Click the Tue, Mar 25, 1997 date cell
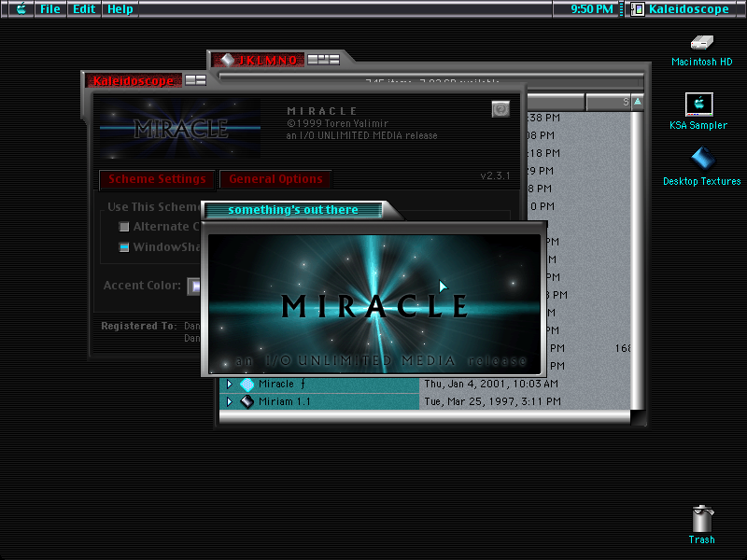This screenshot has width=747, height=560. pos(493,401)
